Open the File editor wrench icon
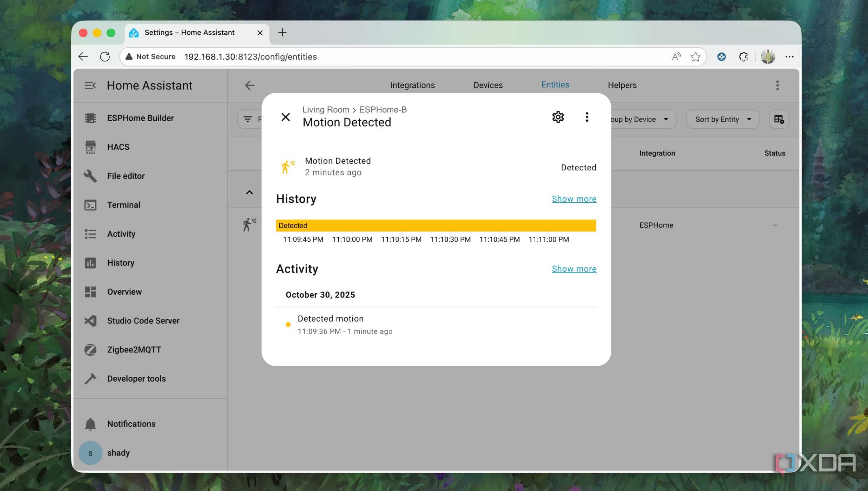The image size is (868, 491). click(x=90, y=176)
